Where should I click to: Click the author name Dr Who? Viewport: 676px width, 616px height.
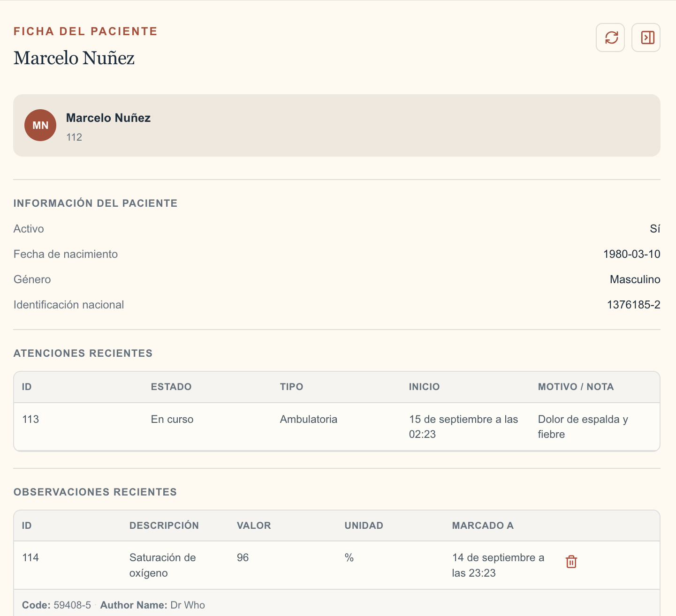[188, 605]
